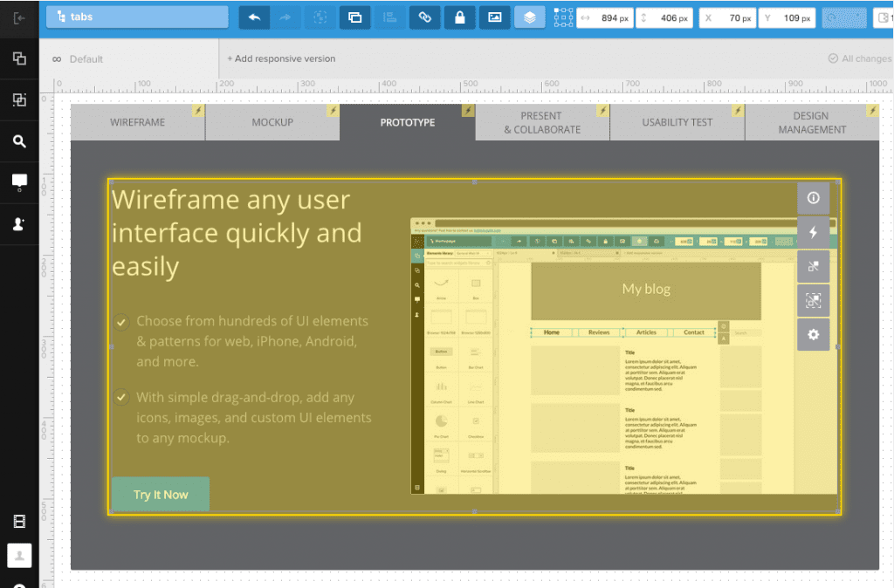This screenshot has width=894, height=588.
Task: Select the DESIGN MANAGEMENT tab
Action: (813, 122)
